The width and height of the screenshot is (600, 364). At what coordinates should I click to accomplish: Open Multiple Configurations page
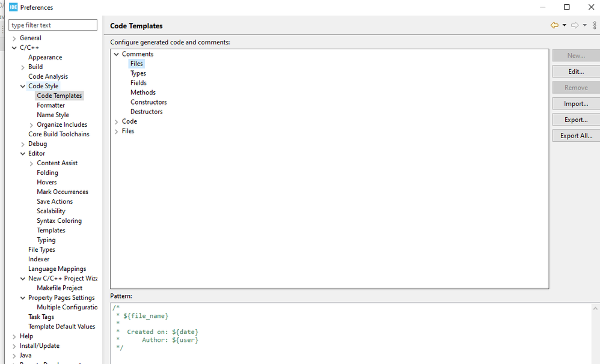(67, 307)
